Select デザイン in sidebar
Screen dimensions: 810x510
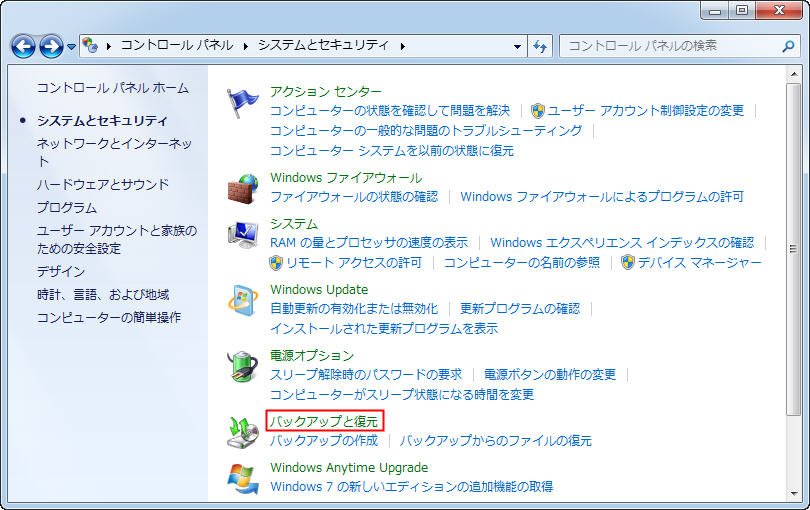tap(61, 271)
